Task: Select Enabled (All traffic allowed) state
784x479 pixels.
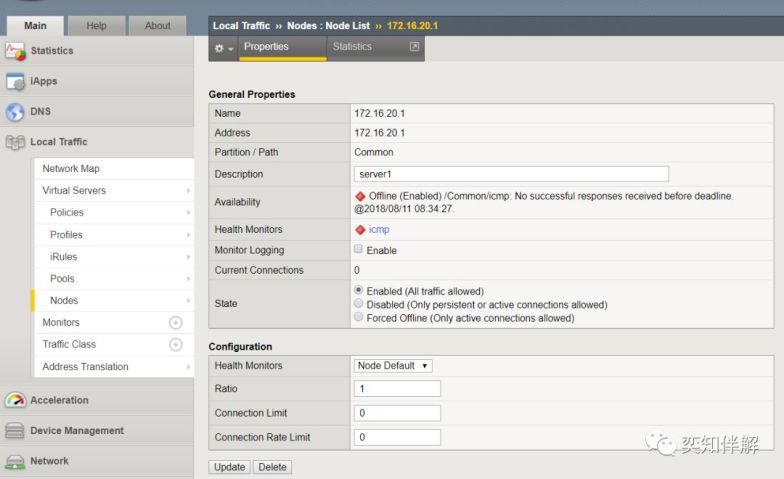Action: click(x=358, y=290)
